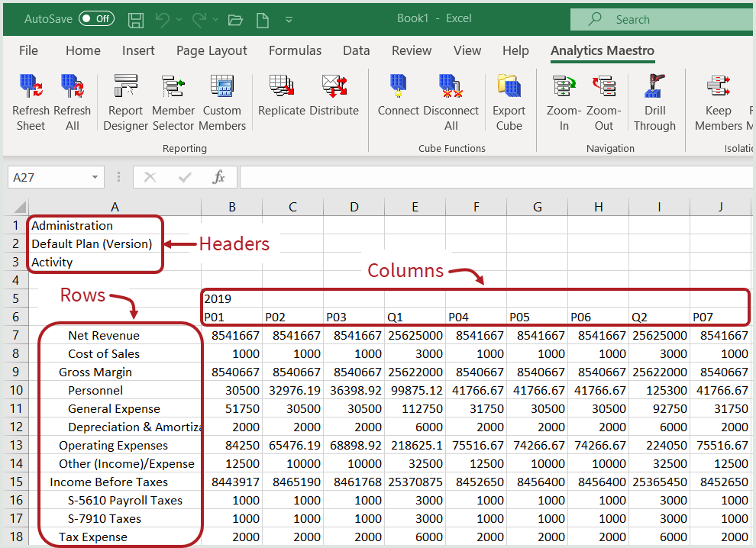This screenshot has height=548, width=756.
Task: Toggle the AutoSave switch
Action: [96, 19]
